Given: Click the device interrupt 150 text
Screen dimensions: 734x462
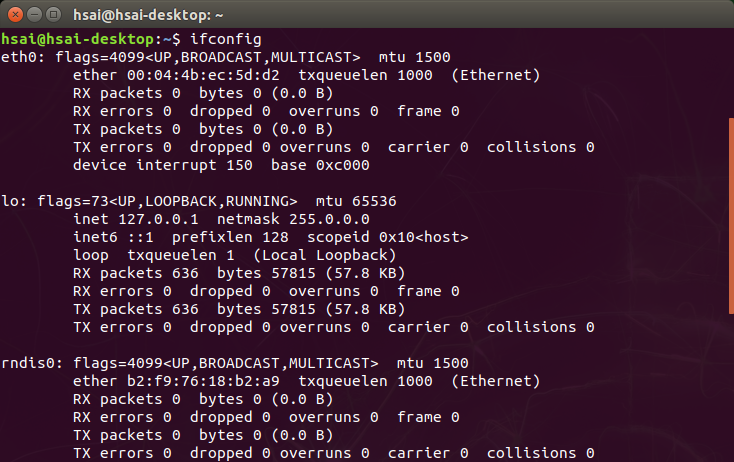Looking at the screenshot, I should pyautogui.click(x=162, y=165).
